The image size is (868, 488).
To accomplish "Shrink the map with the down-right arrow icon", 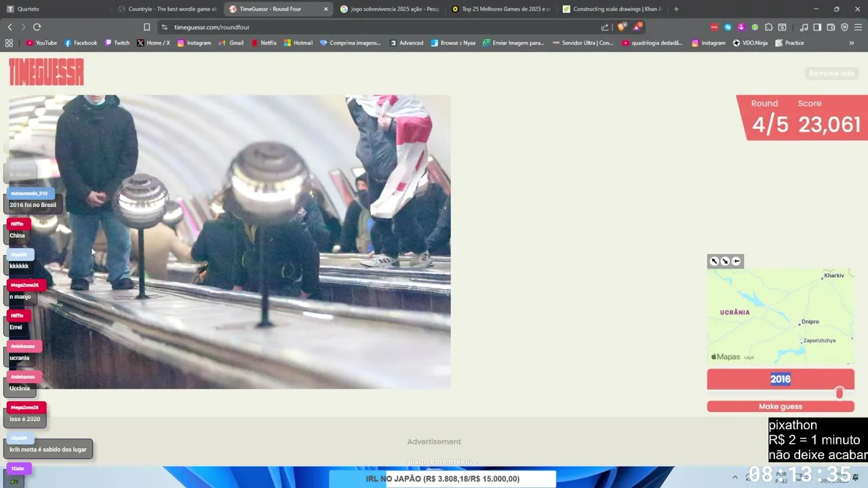I will 725,261.
